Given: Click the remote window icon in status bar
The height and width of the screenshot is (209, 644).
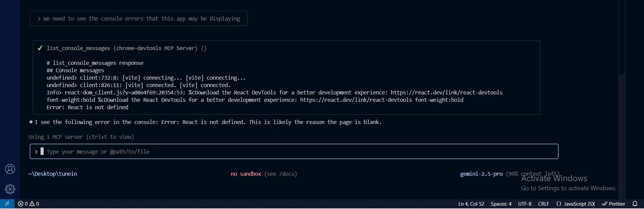Looking at the screenshot, I should coord(7,204).
